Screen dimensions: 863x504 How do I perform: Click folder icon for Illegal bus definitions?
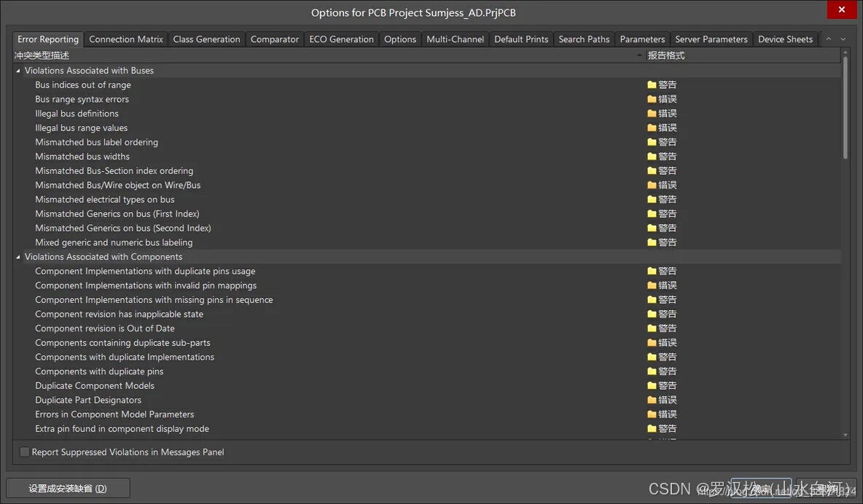click(x=652, y=114)
